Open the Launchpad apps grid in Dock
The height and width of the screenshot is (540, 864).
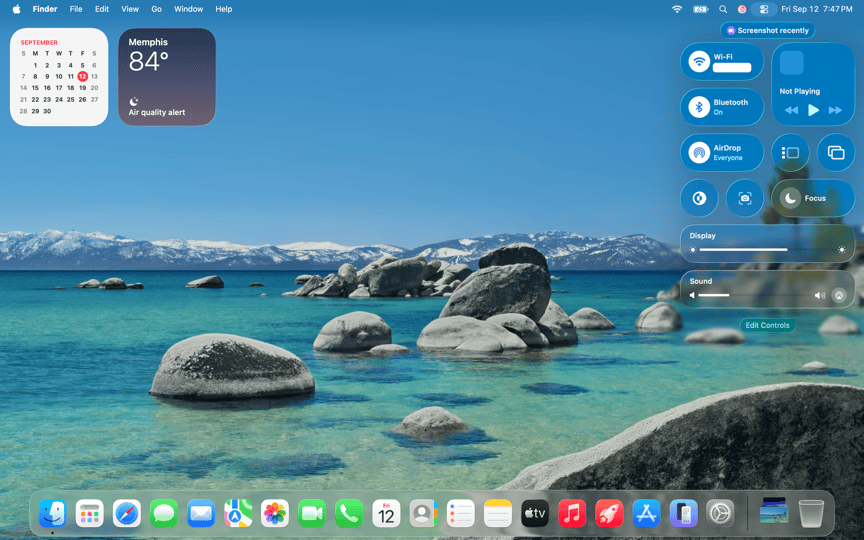[x=90, y=514]
